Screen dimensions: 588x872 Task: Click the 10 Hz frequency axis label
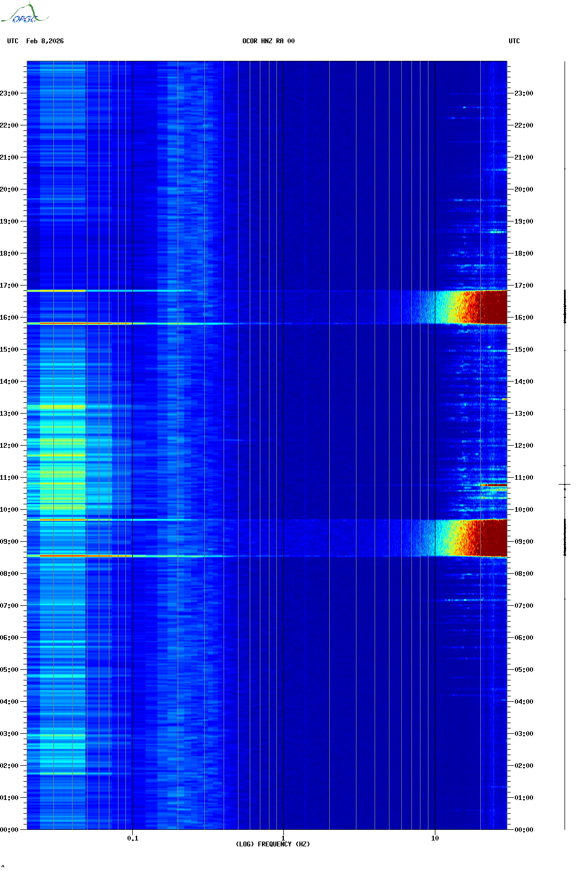point(435,838)
